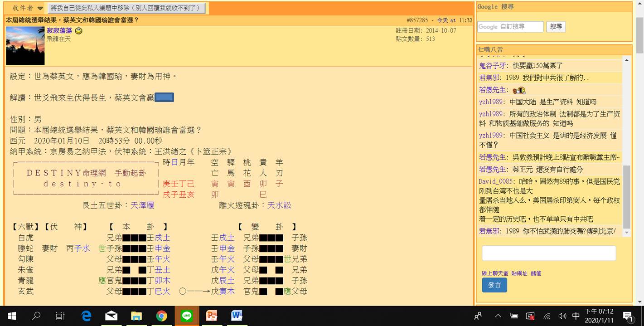The image size is (644, 326).
Task: Click the speaker volume icon in tray
Action: pos(562,316)
